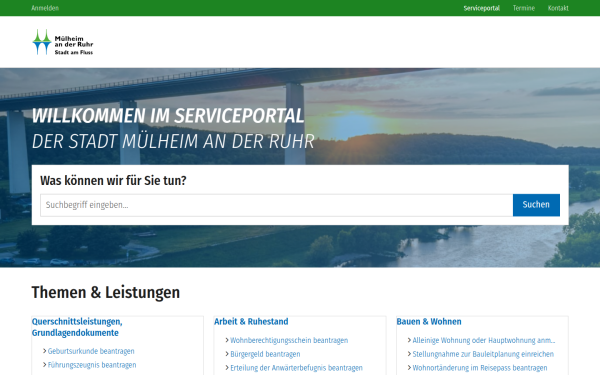This screenshot has width=600, height=375.
Task: Focus the Suchbegriff eingeben search field
Action: pyautogui.click(x=277, y=205)
